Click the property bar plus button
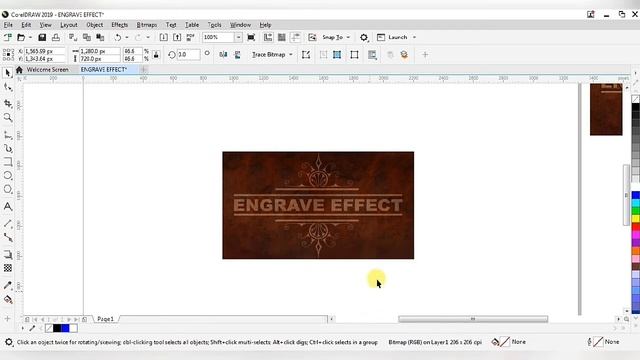Screen dimensions: 640x360 [425, 54]
